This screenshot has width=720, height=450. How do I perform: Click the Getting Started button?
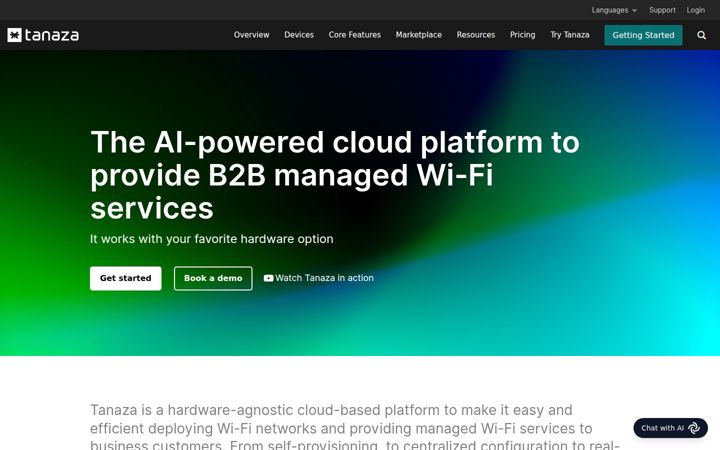(x=643, y=35)
